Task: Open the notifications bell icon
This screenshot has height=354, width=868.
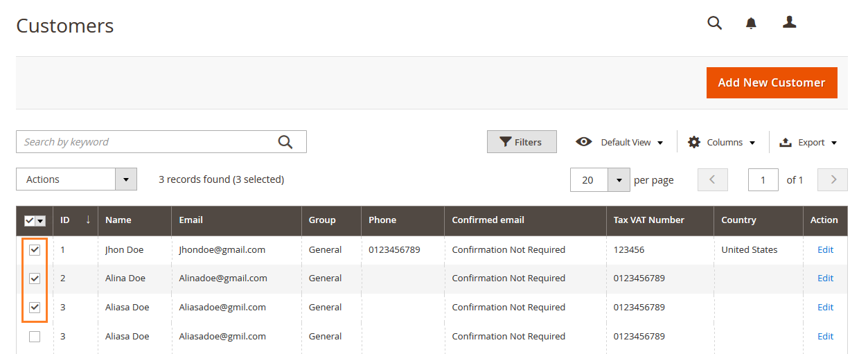Action: click(751, 24)
